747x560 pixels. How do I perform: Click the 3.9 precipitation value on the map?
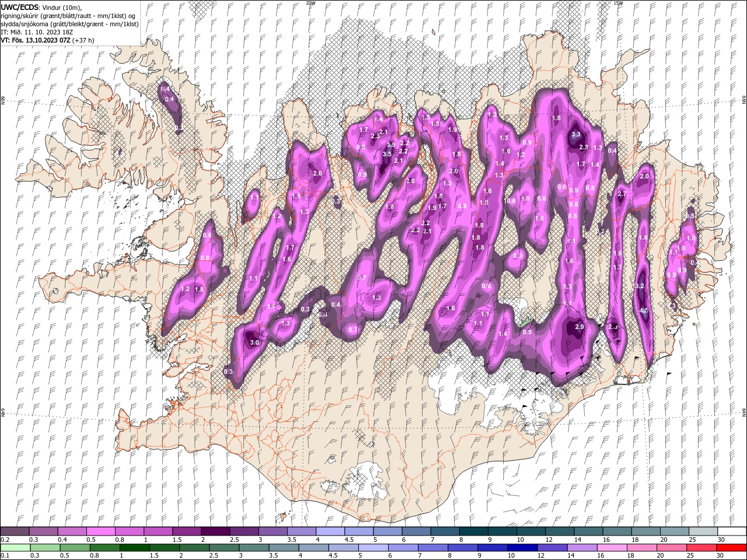point(391,145)
